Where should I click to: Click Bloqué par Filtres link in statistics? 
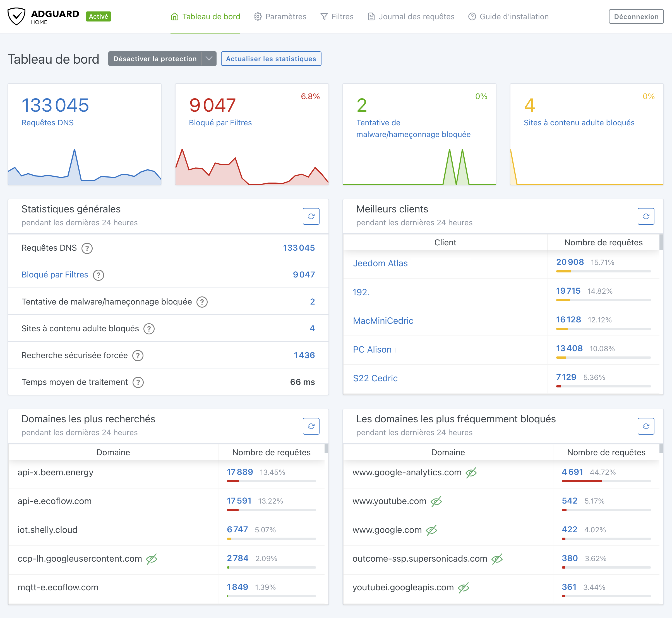click(x=55, y=275)
